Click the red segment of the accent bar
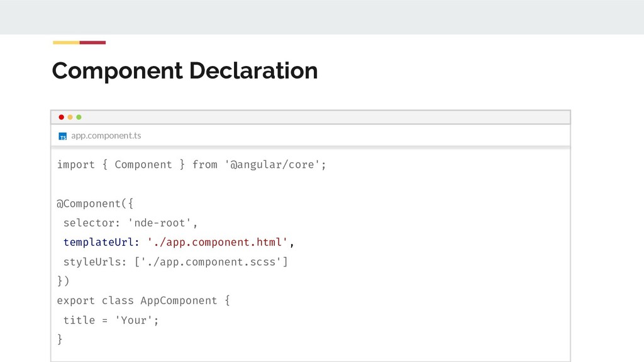The width and height of the screenshot is (644, 362). click(x=92, y=43)
